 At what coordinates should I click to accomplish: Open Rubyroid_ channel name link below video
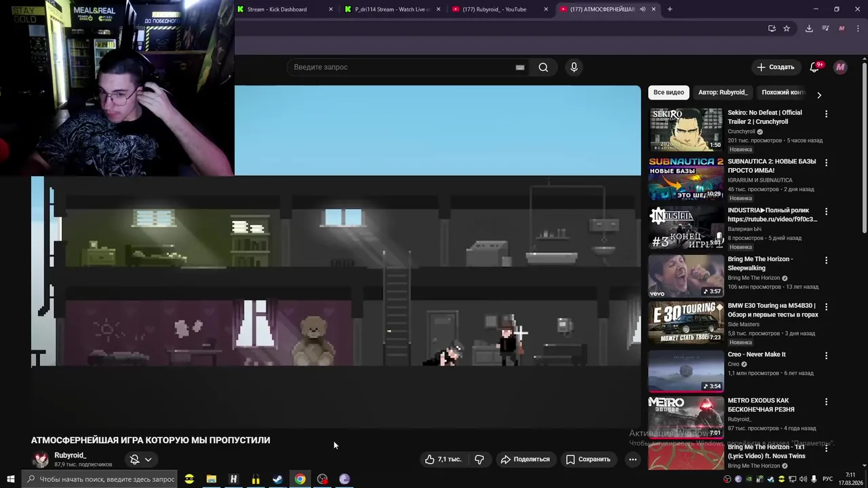pyautogui.click(x=70, y=455)
